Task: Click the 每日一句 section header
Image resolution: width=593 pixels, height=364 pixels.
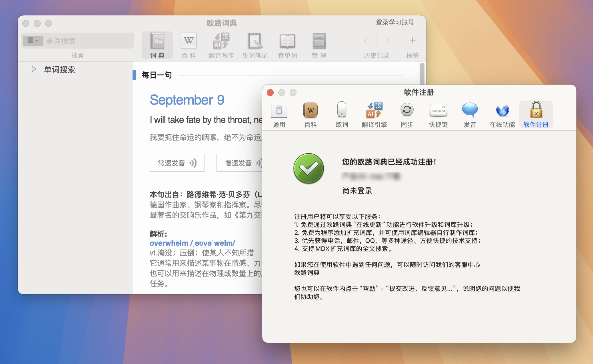Action: coord(157,75)
